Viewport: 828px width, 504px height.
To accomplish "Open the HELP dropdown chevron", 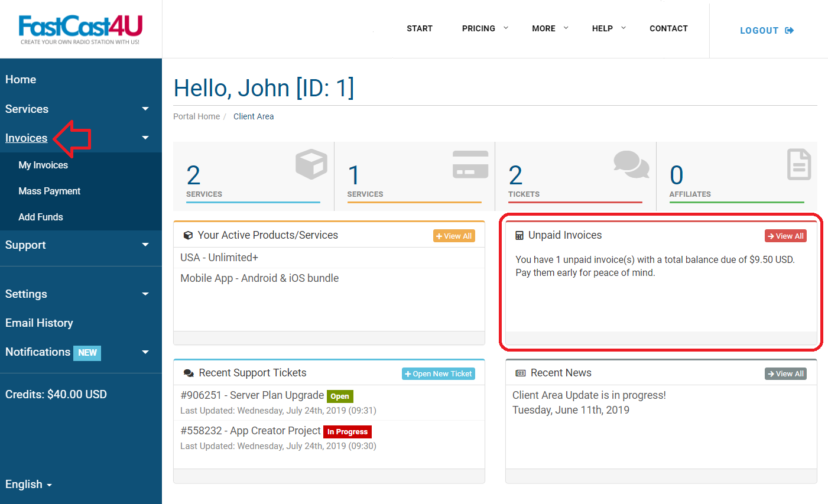I will point(624,28).
